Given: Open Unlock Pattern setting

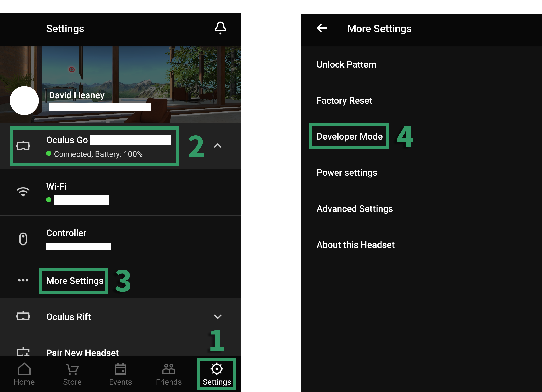Looking at the screenshot, I should [346, 64].
